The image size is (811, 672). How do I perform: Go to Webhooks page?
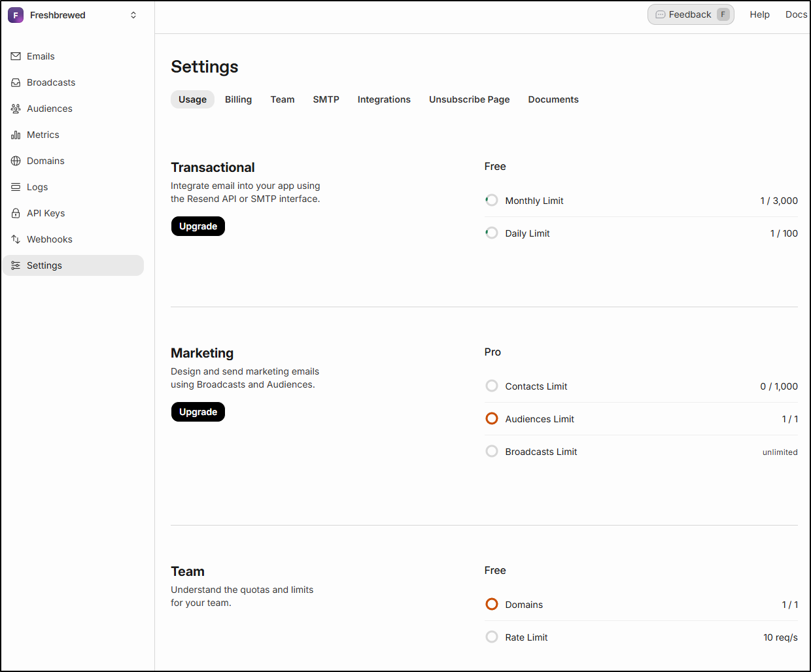tap(73, 239)
